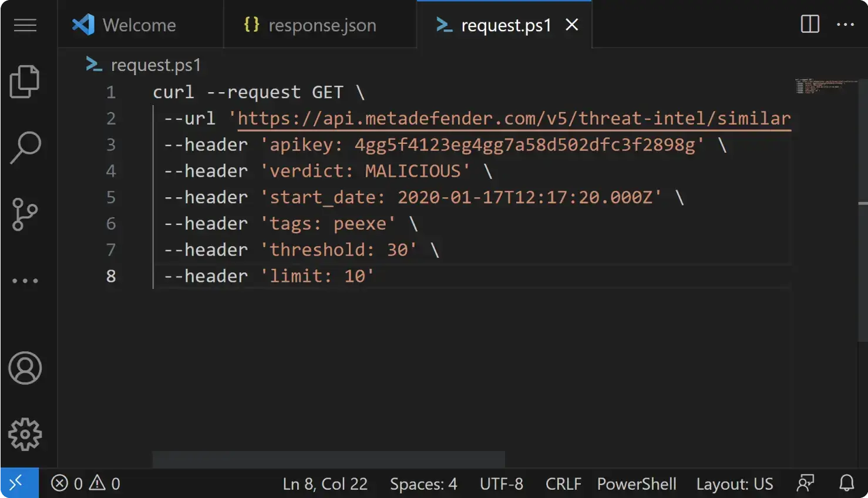Select the request.ps1 tab
The width and height of the screenshot is (868, 498).
point(504,25)
